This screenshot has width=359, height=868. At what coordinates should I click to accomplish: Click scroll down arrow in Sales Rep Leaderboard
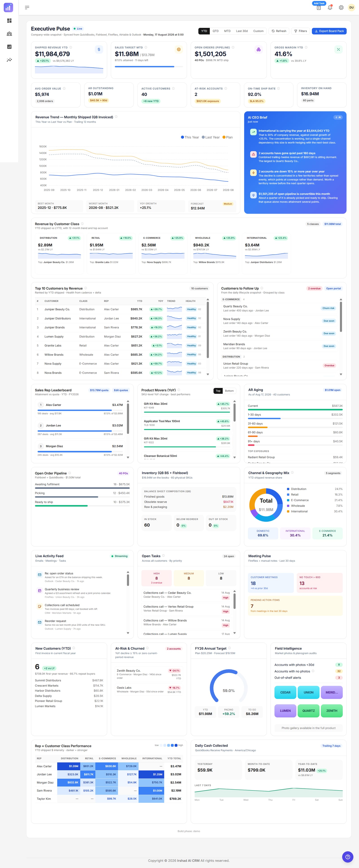tap(128, 457)
